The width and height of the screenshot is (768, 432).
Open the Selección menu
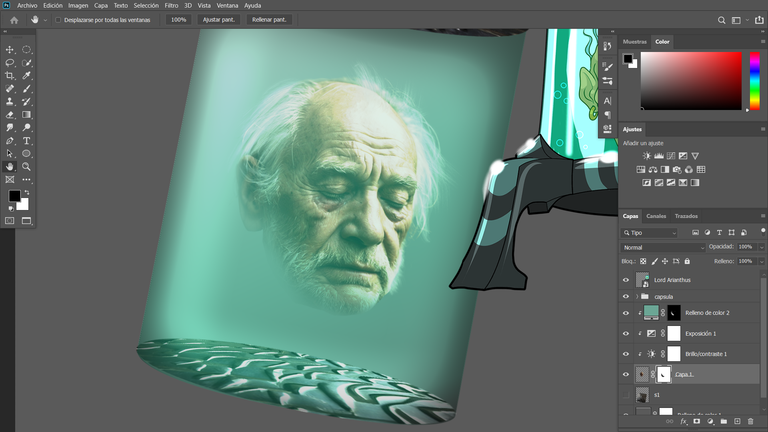(146, 6)
